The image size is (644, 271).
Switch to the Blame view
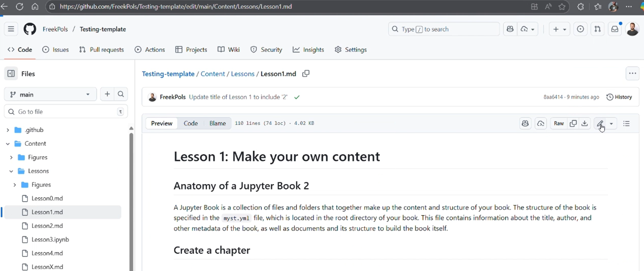(x=218, y=123)
